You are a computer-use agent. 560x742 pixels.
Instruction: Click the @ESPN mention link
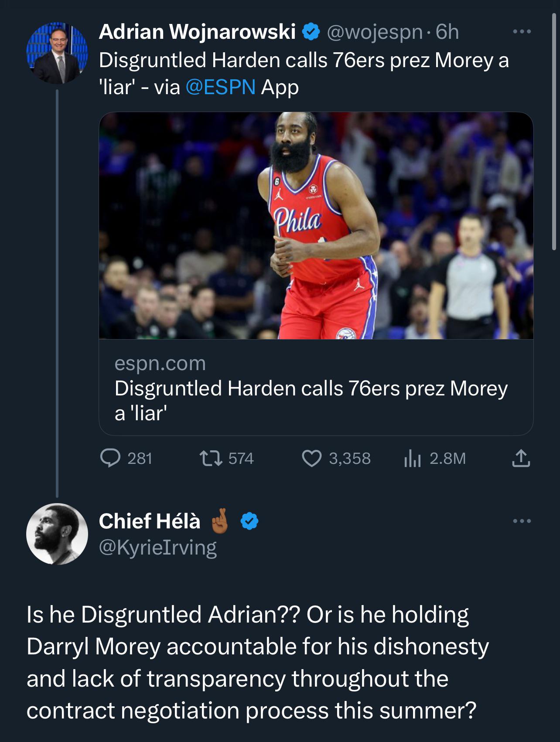[220, 87]
